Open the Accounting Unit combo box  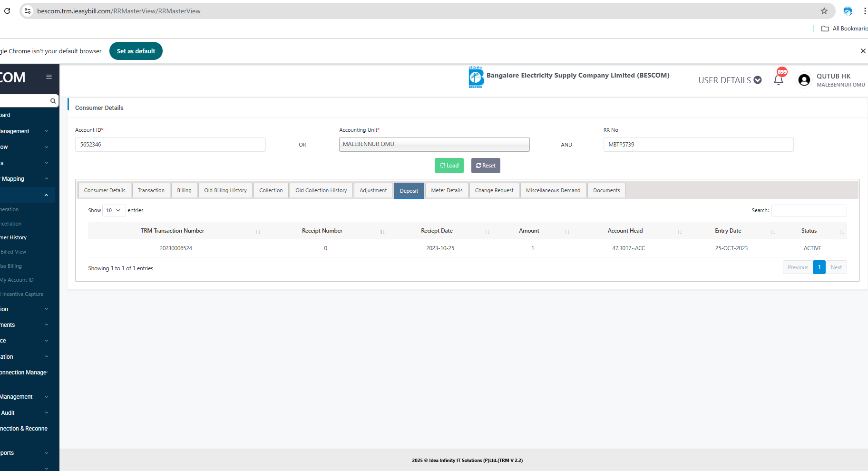434,145
